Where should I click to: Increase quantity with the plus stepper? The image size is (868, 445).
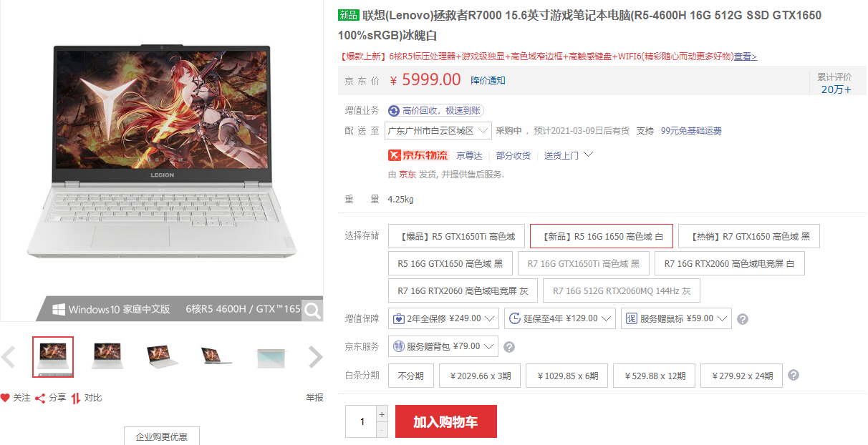coord(382,414)
